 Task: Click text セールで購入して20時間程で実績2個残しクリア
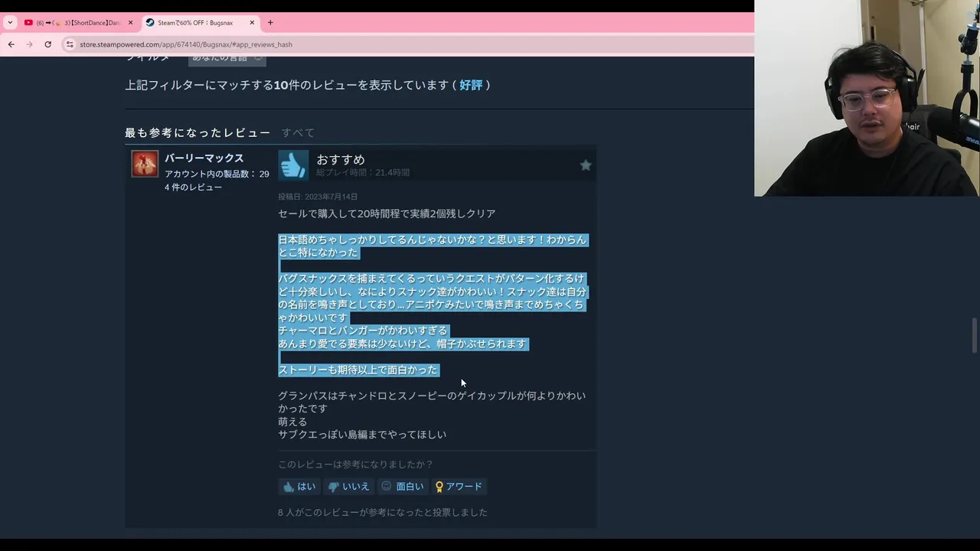click(x=387, y=214)
